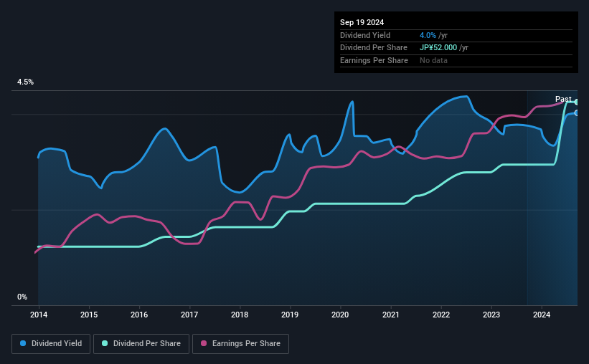589x364 pixels.
Task: Click the blue Dividend Yield legend dot
Action: [x=23, y=343]
